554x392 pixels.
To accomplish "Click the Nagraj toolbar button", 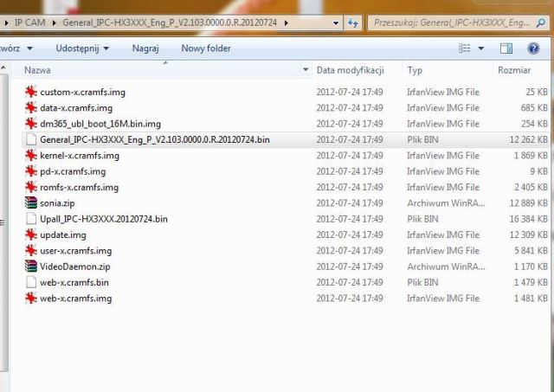I will pos(145,48).
